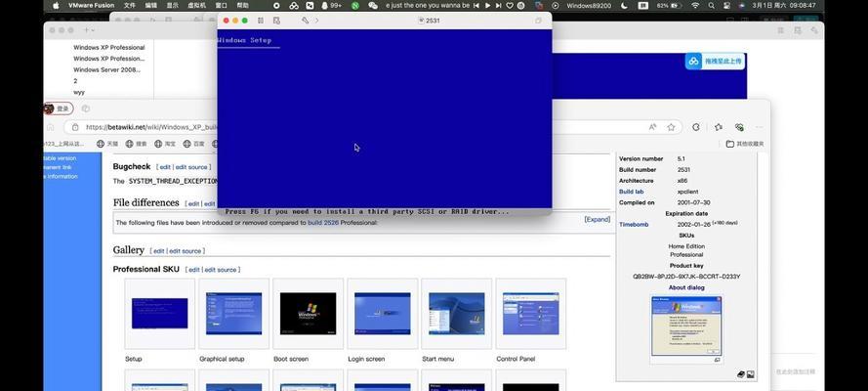Open the Timebomb infobox link
868x391 pixels.
tap(634, 224)
